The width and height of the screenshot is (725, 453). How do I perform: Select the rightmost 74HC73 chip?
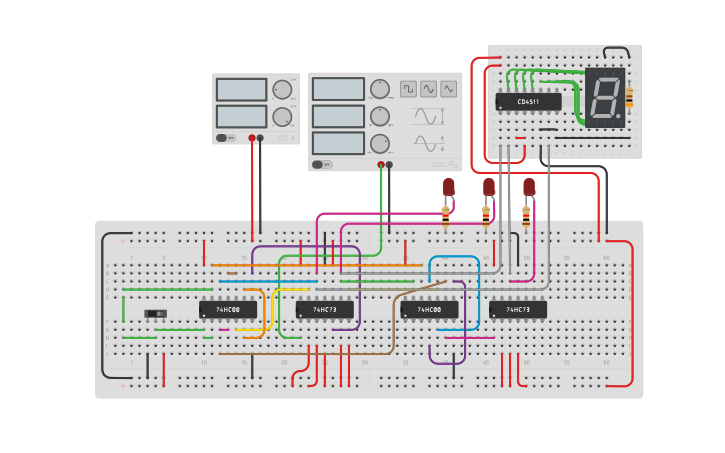[518, 310]
